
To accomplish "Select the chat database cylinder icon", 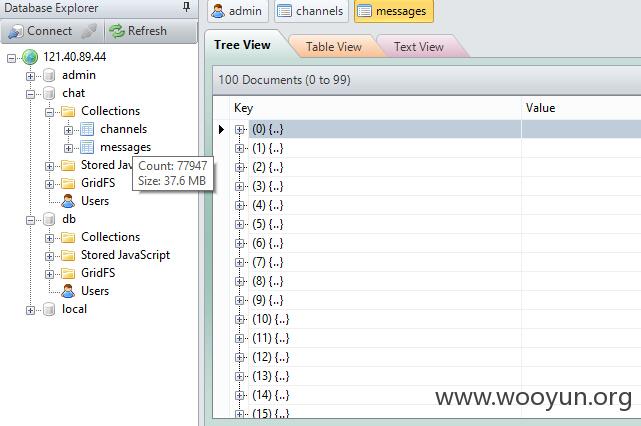I will [x=49, y=93].
